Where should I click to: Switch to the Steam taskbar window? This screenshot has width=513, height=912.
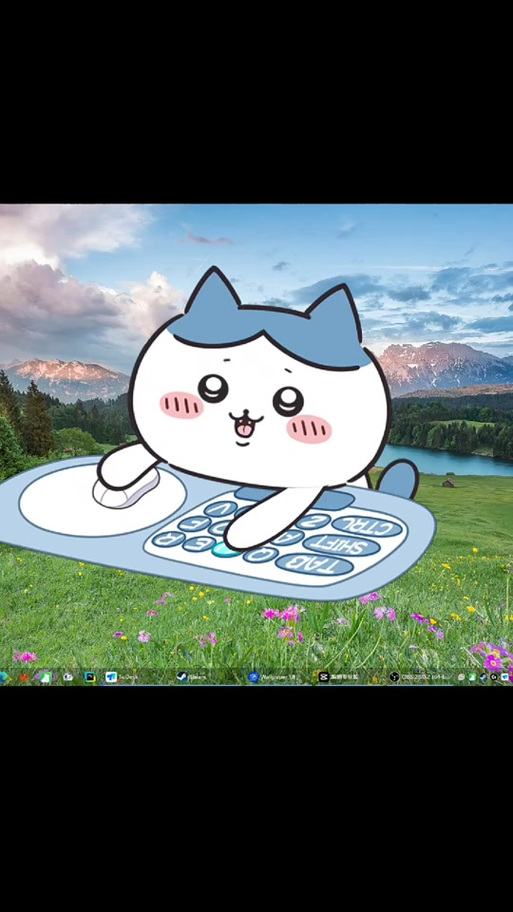(x=192, y=677)
